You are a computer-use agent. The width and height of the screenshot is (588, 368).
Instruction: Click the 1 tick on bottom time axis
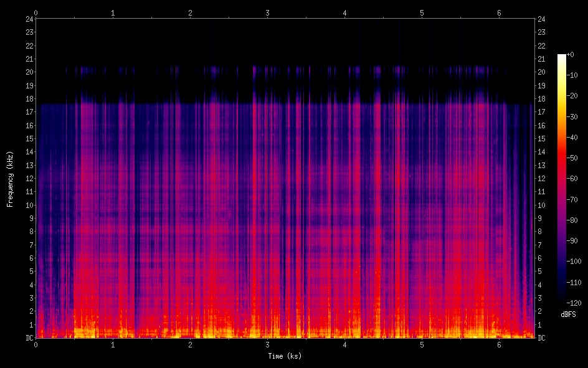pos(113,345)
